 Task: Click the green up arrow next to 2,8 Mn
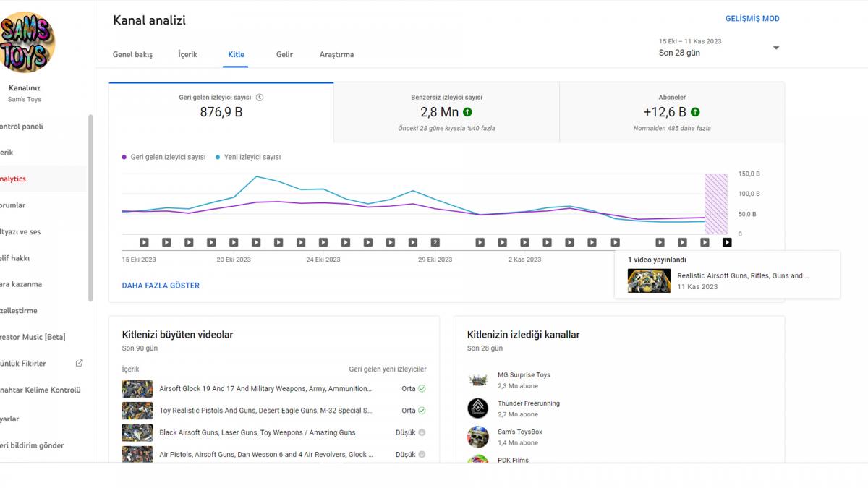[467, 112]
